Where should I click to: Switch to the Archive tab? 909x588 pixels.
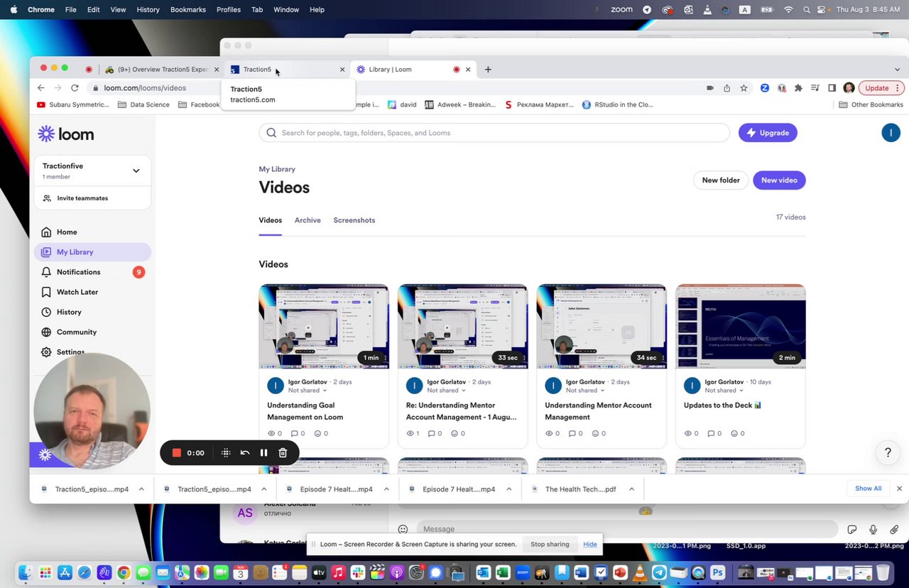click(x=307, y=220)
